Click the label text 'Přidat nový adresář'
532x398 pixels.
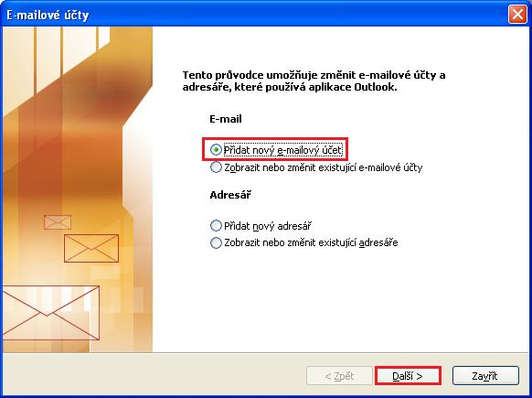(268, 226)
